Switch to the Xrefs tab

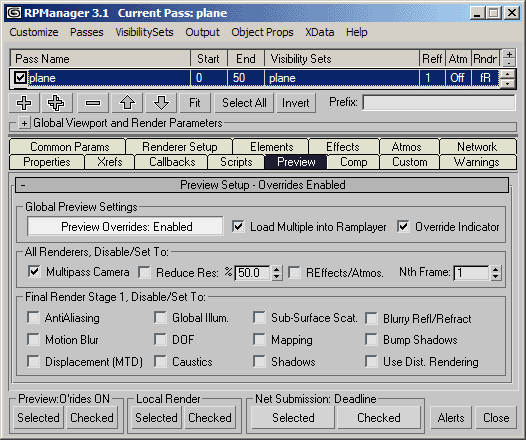click(110, 162)
